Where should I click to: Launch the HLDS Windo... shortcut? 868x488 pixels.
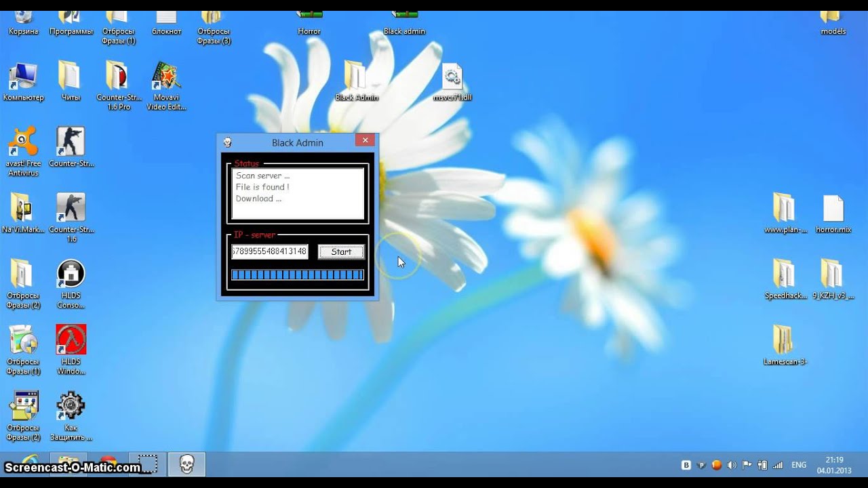(x=71, y=350)
